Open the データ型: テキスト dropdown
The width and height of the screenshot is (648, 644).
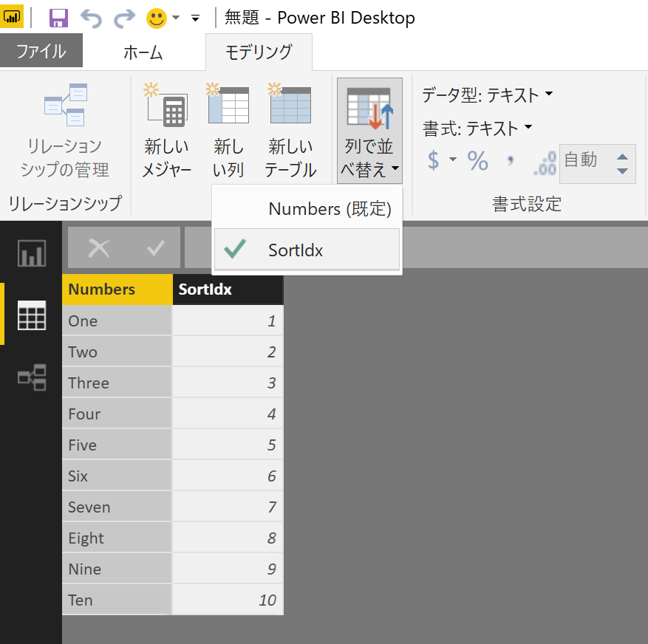pos(487,95)
